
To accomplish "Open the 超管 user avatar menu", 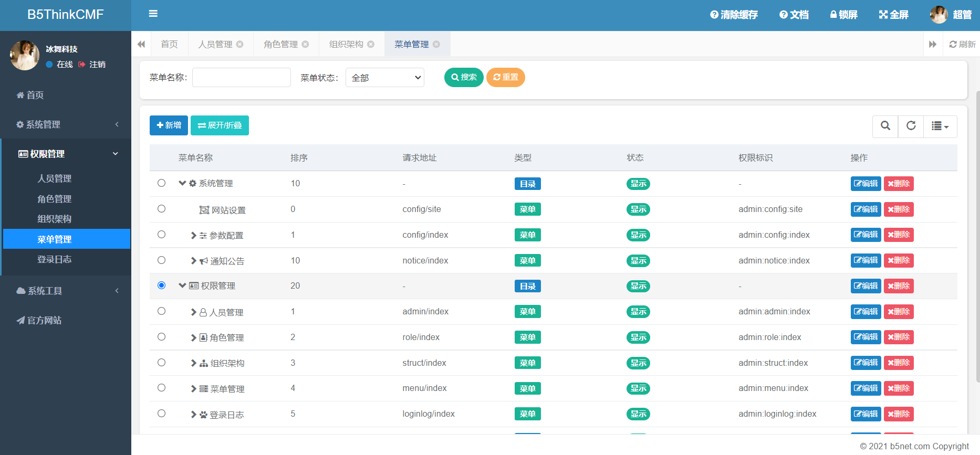I will pyautogui.click(x=951, y=15).
